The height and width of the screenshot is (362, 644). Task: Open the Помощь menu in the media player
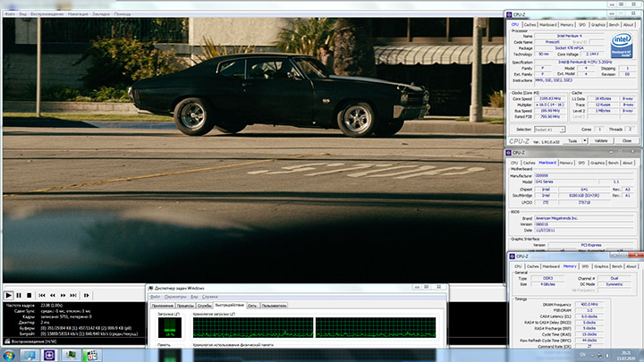pyautogui.click(x=123, y=14)
